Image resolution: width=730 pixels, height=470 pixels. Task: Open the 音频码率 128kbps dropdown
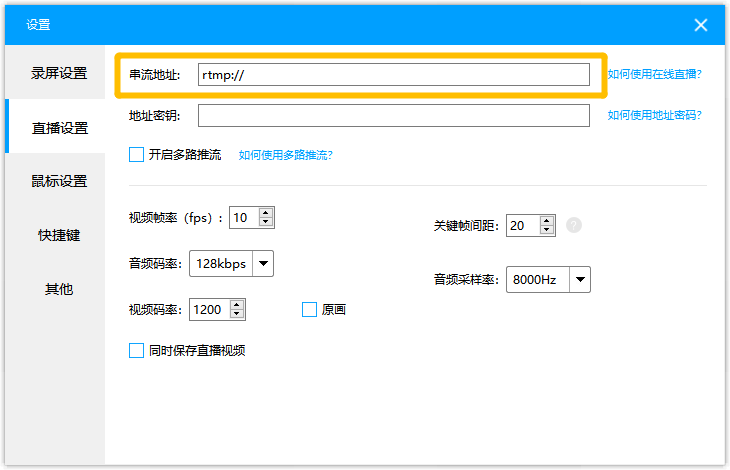(262, 263)
